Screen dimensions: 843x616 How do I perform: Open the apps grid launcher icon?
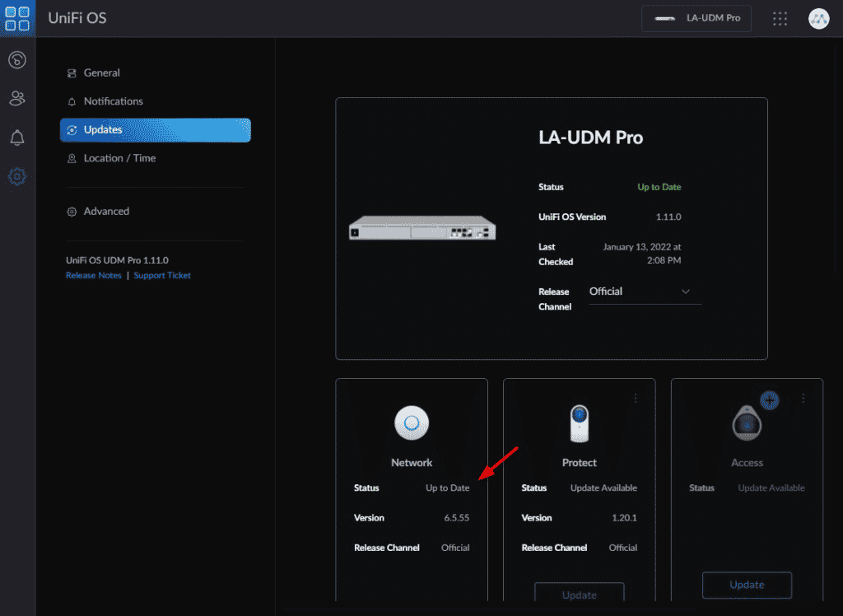tap(780, 19)
